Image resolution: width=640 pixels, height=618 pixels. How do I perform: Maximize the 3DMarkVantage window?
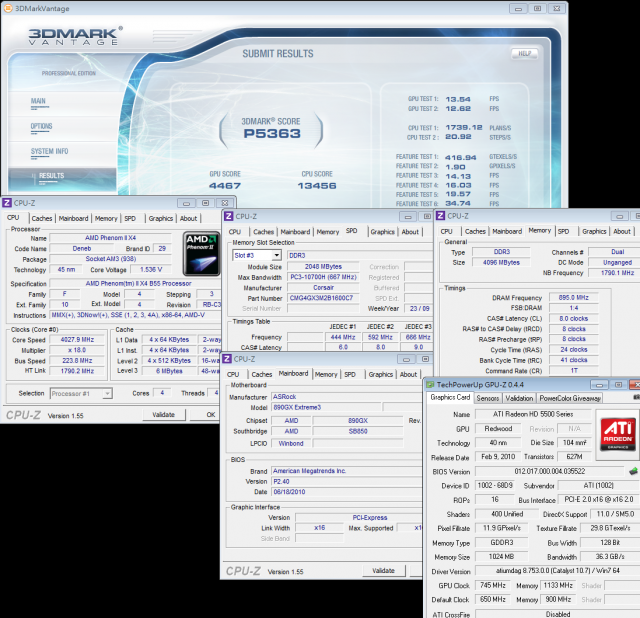point(538,9)
